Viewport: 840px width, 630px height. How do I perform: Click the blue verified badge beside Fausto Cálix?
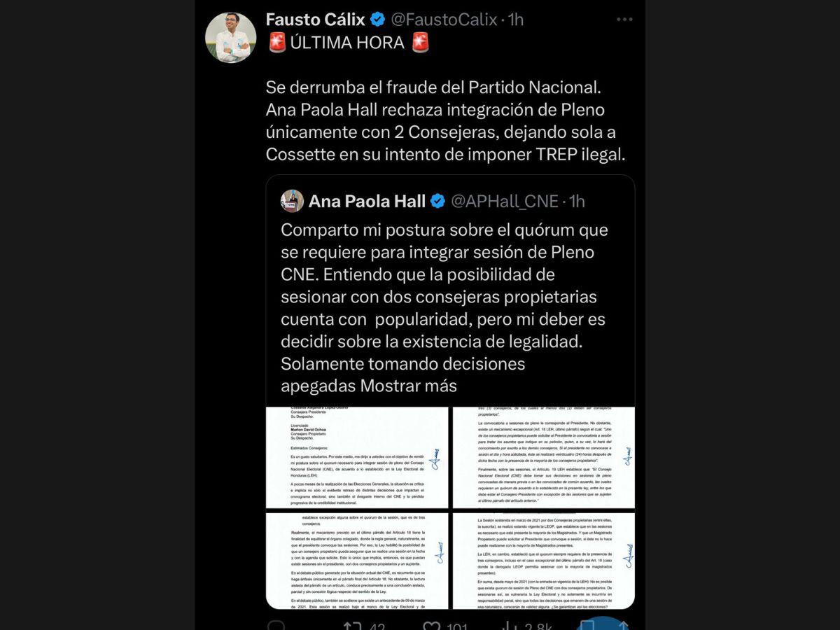pyautogui.click(x=378, y=20)
